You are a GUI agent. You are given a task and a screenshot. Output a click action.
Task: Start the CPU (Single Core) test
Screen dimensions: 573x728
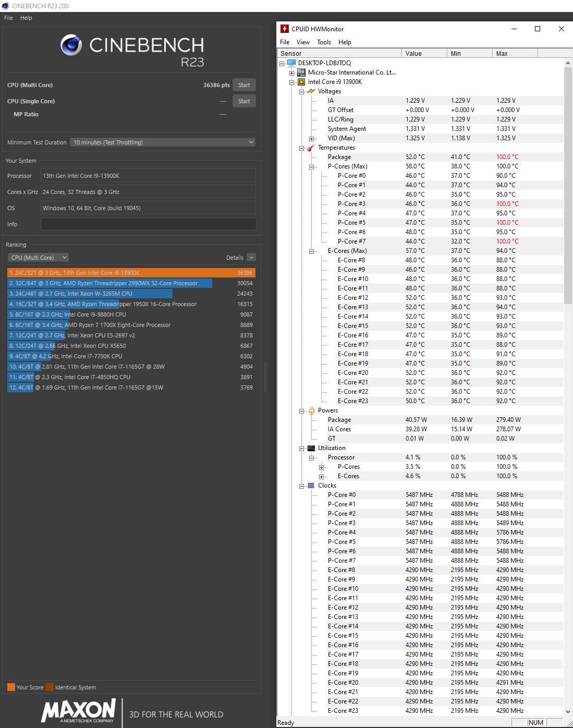[244, 101]
